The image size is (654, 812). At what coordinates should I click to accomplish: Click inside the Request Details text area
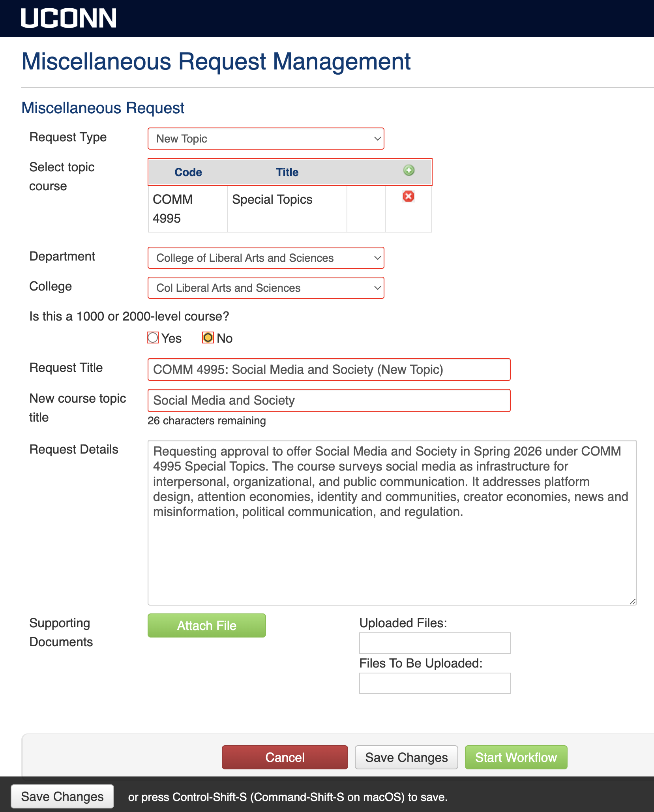coord(392,553)
